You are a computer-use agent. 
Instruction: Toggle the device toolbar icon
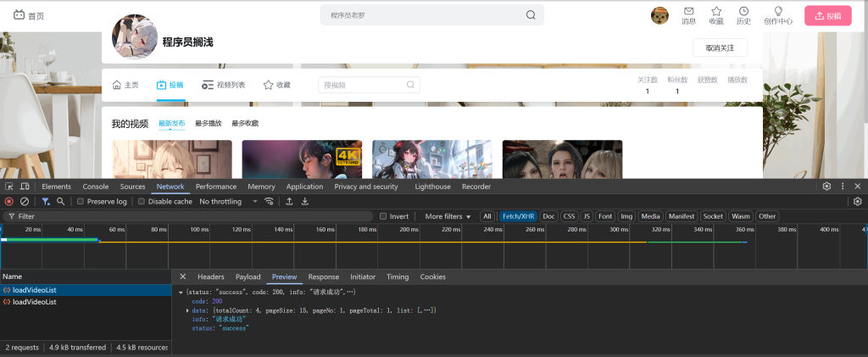coord(25,187)
